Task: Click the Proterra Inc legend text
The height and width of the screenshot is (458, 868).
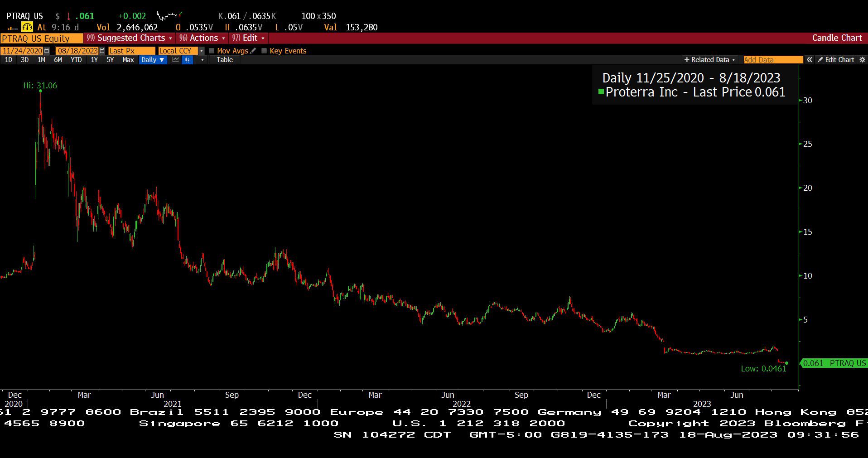Action: [x=695, y=92]
